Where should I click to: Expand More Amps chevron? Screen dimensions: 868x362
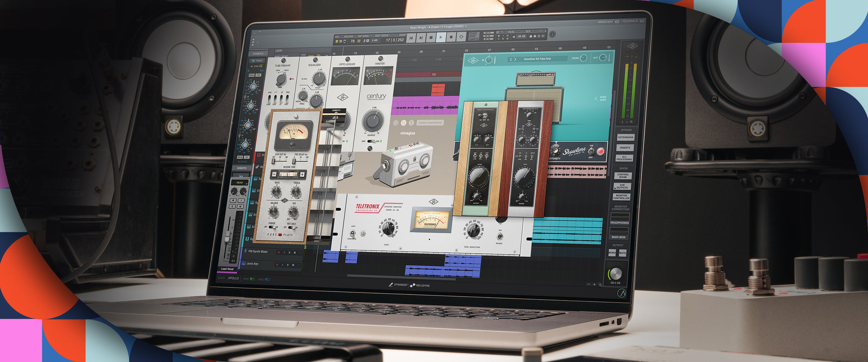pyautogui.click(x=596, y=98)
